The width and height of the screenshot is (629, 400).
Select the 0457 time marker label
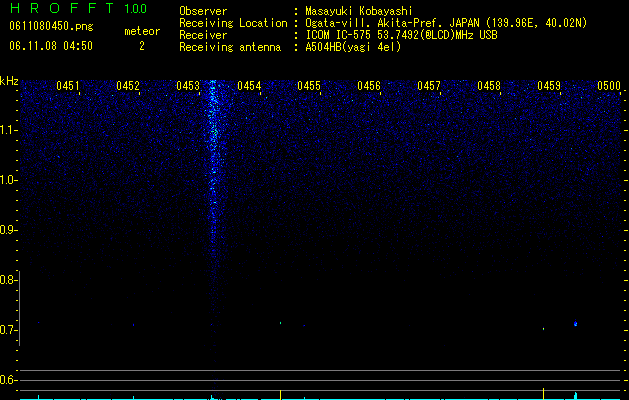(x=429, y=86)
